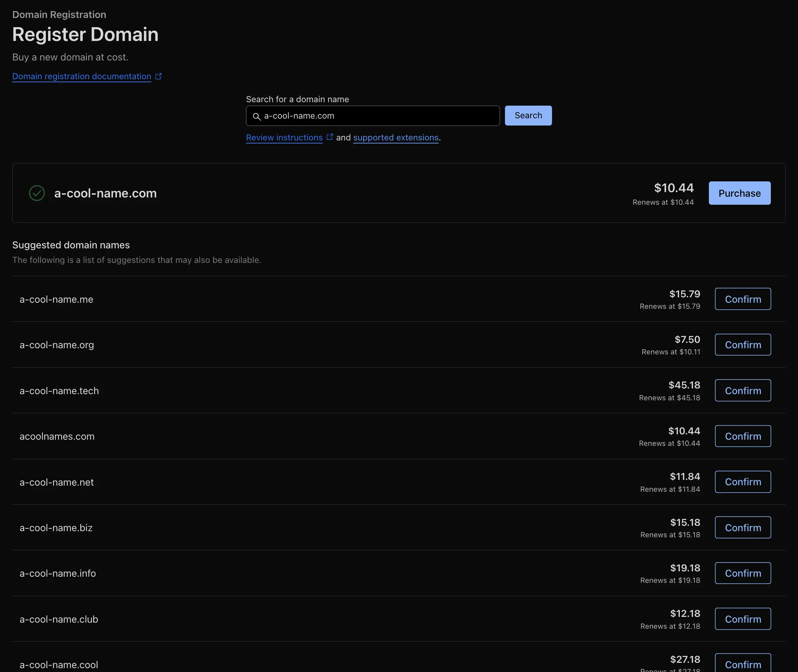Screen dimensions: 798x672
Task: View the supported extensions list
Action: (x=396, y=138)
